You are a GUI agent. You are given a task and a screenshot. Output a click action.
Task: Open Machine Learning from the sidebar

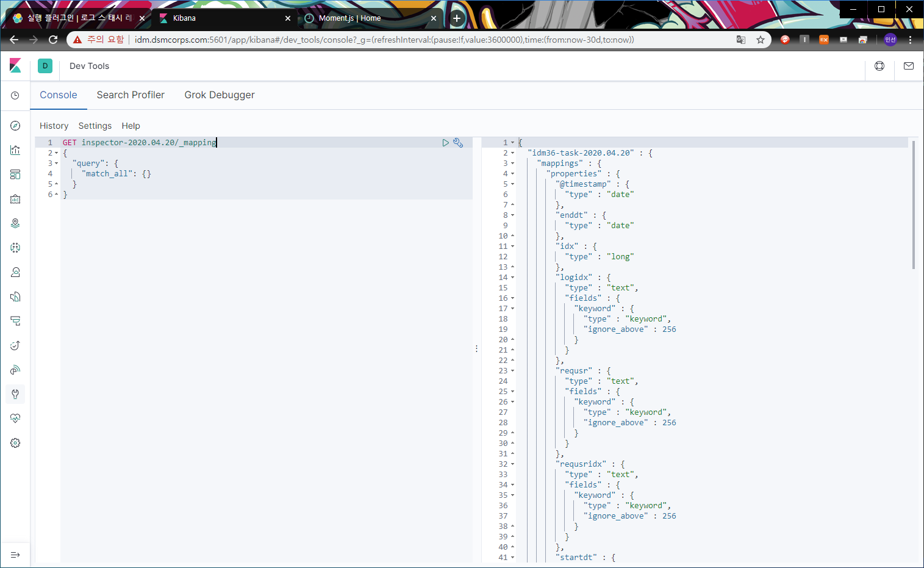point(15,248)
